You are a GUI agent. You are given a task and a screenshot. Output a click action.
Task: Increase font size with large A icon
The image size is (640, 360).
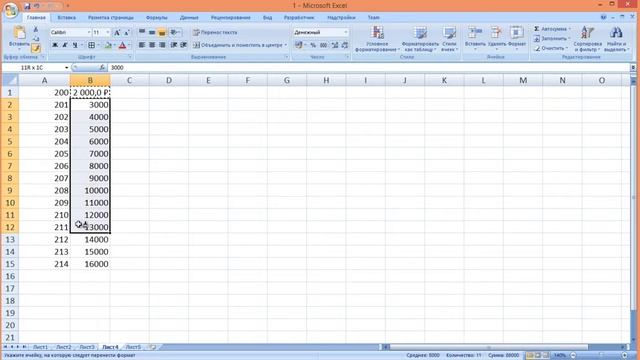117,32
